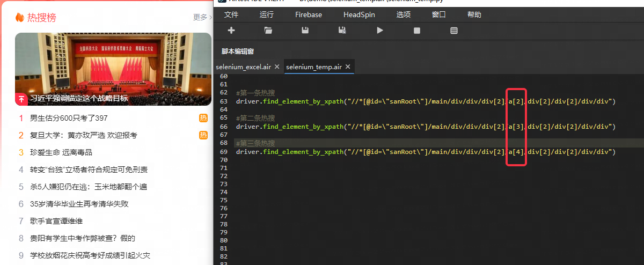Close the selenium_excel.air tab
644x265 pixels.
click(x=277, y=67)
